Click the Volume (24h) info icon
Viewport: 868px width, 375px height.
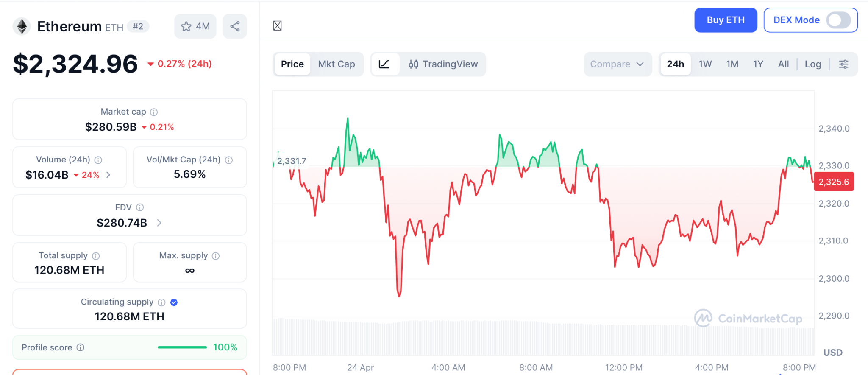point(98,160)
